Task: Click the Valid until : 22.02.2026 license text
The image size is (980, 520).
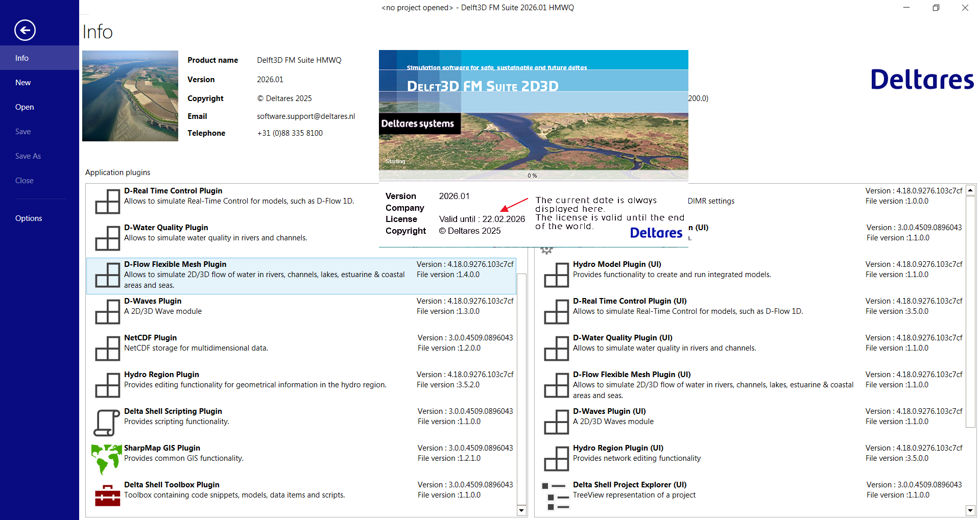Action: point(482,219)
